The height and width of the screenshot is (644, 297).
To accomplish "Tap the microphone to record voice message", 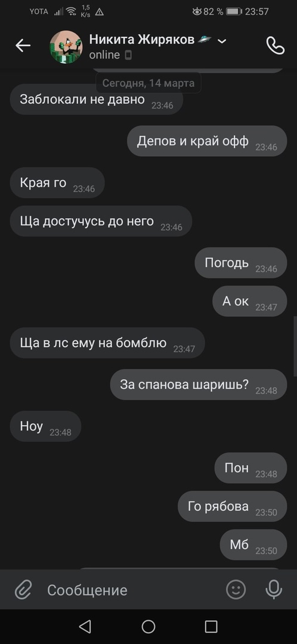I will pyautogui.click(x=274, y=590).
